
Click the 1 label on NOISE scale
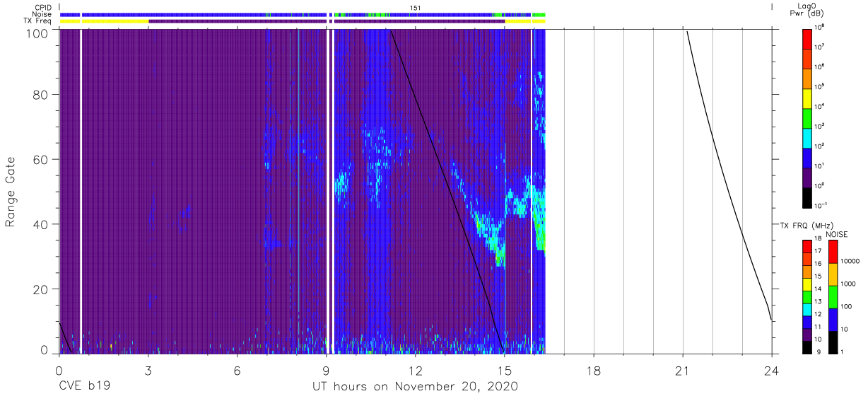tap(843, 351)
